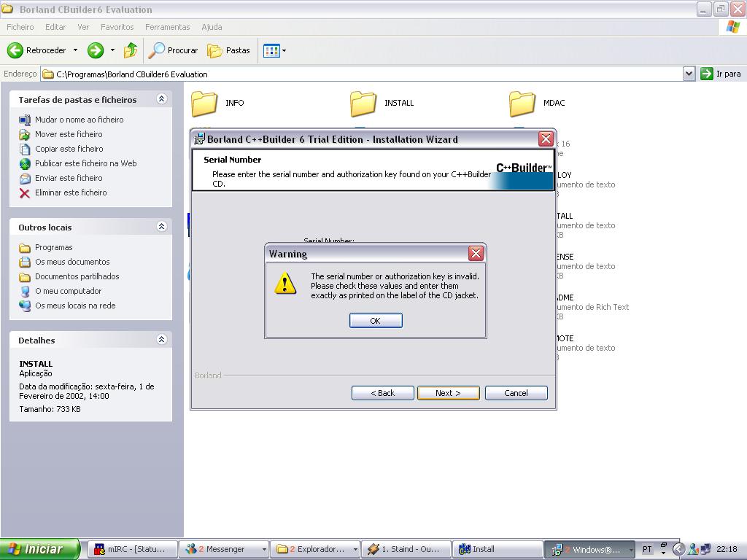
Task: Close the Installation Wizard window
Action: pyautogui.click(x=546, y=139)
